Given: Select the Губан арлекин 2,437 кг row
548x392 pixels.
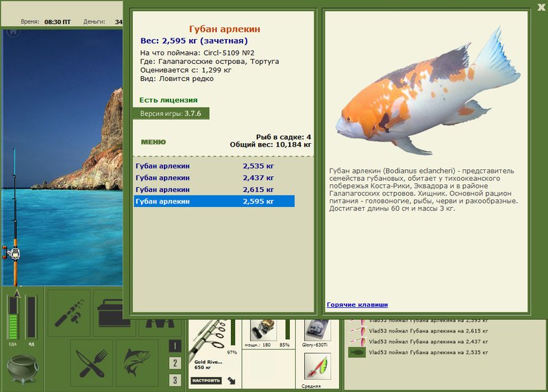Looking at the screenshot, I should click(214, 177).
